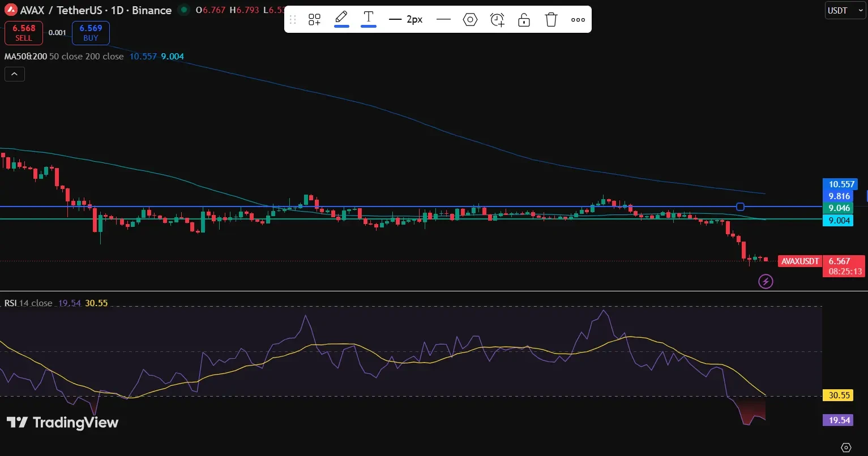The image size is (868, 456).
Task: Click the purple 19.54 RSI axis label
Action: [x=839, y=420]
